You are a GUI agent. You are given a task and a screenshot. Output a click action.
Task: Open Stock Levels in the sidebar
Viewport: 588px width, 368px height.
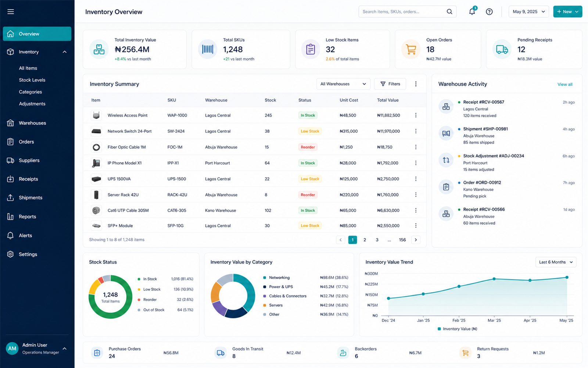(x=32, y=80)
